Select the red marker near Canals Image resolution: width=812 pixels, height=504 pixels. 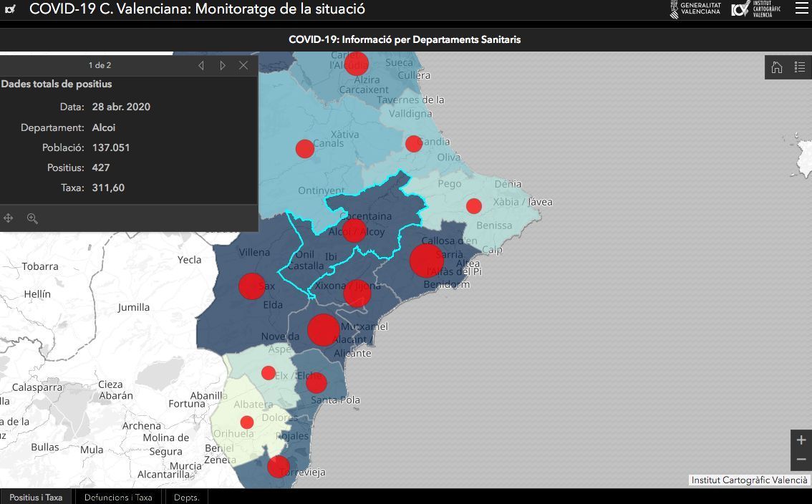pyautogui.click(x=305, y=149)
